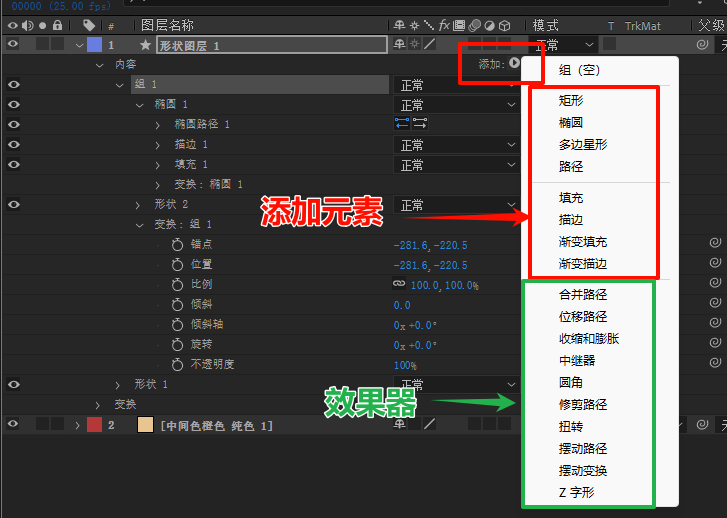Select the [中间色橙色 纯色 1] layer name

click(x=216, y=425)
